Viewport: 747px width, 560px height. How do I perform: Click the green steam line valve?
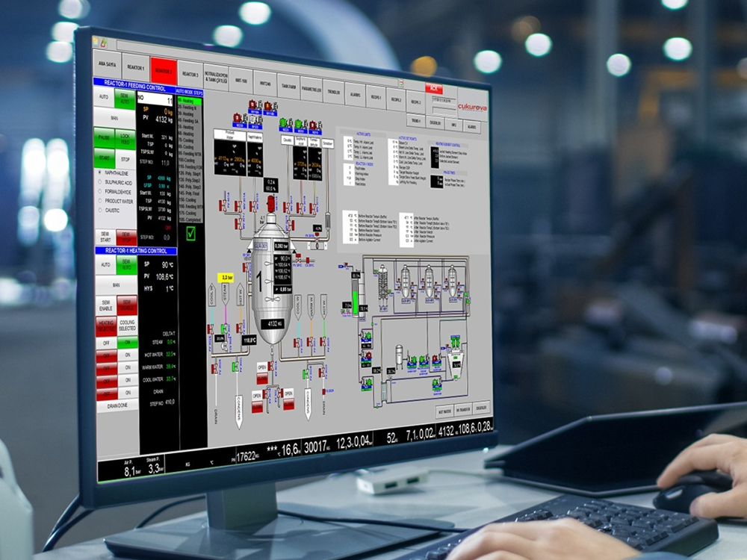[223, 327]
